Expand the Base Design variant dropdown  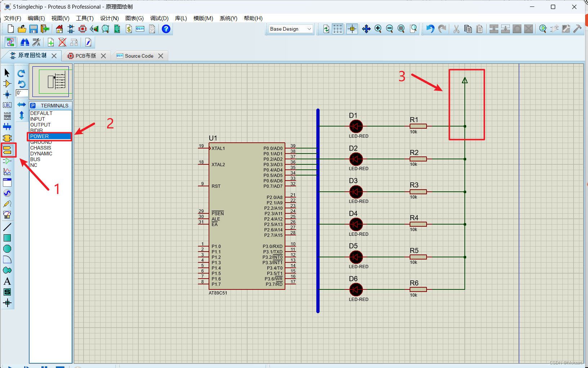click(x=291, y=29)
